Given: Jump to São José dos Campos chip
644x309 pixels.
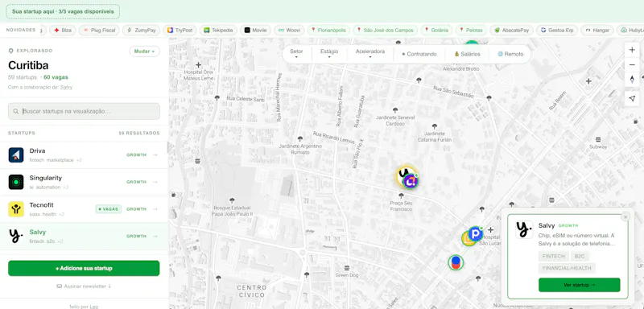Looking at the screenshot, I should [x=386, y=31].
